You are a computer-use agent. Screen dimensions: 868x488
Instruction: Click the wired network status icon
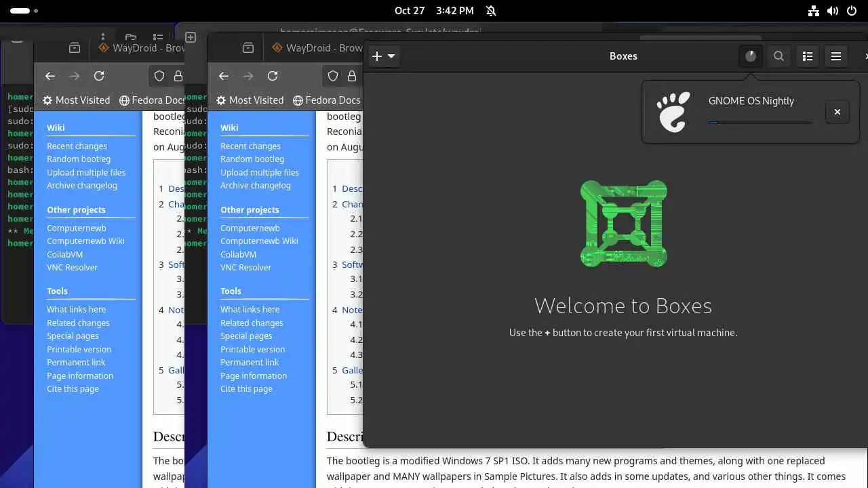814,11
